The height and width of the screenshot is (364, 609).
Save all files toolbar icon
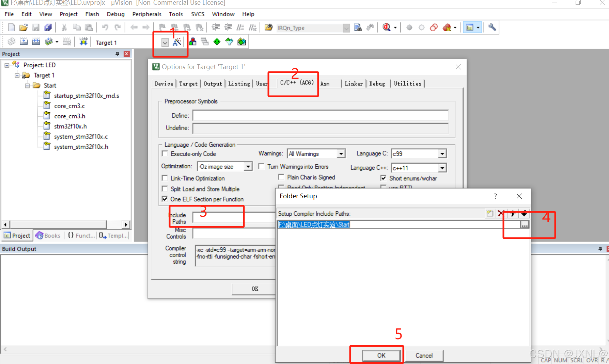[x=48, y=28]
